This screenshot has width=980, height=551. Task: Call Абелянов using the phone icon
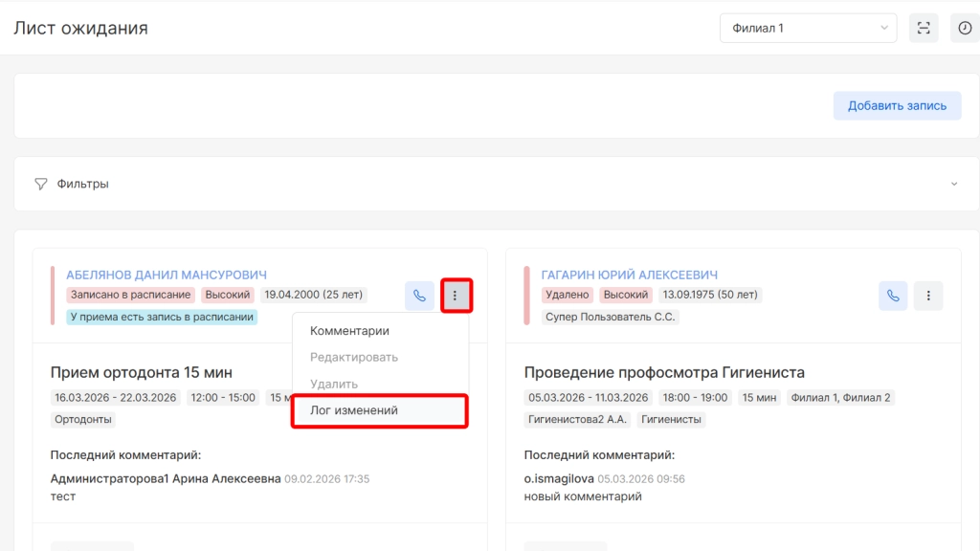click(419, 296)
